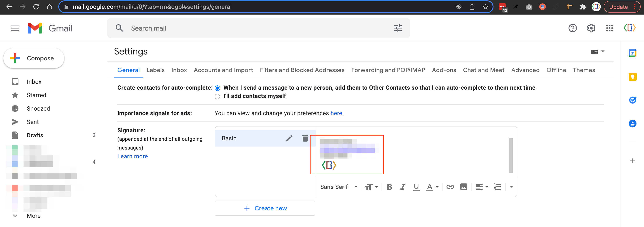Image resolution: width=644 pixels, height=227 pixels.
Task: Show search options filter icon
Action: tap(398, 28)
